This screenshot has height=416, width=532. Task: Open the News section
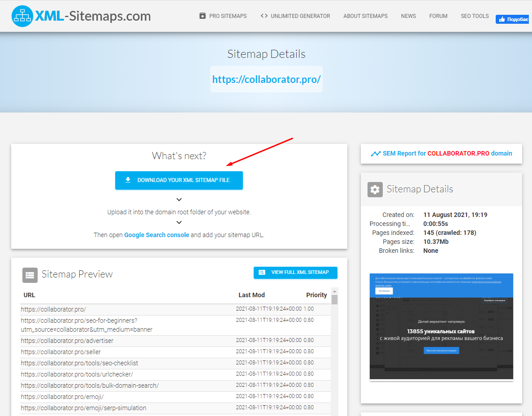408,16
